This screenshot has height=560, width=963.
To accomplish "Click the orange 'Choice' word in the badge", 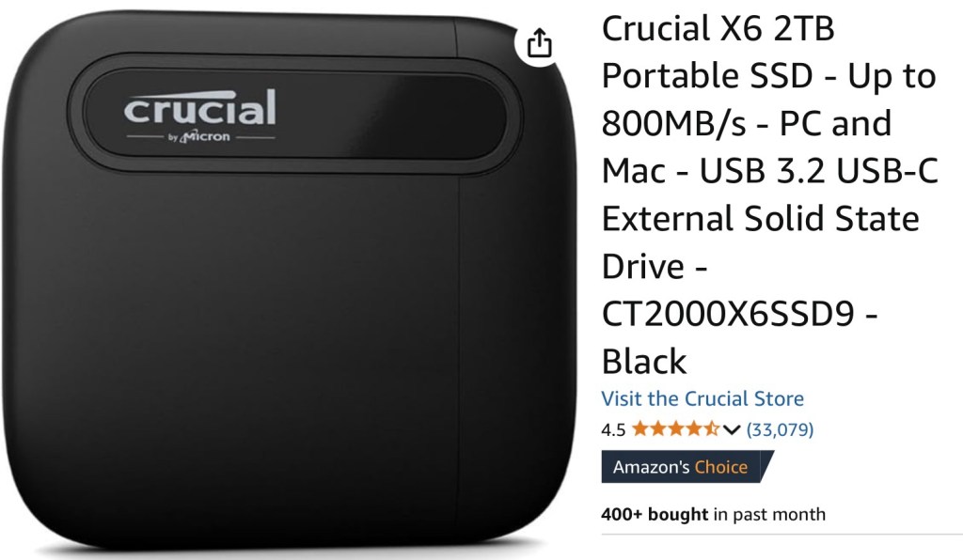I will coord(720,467).
